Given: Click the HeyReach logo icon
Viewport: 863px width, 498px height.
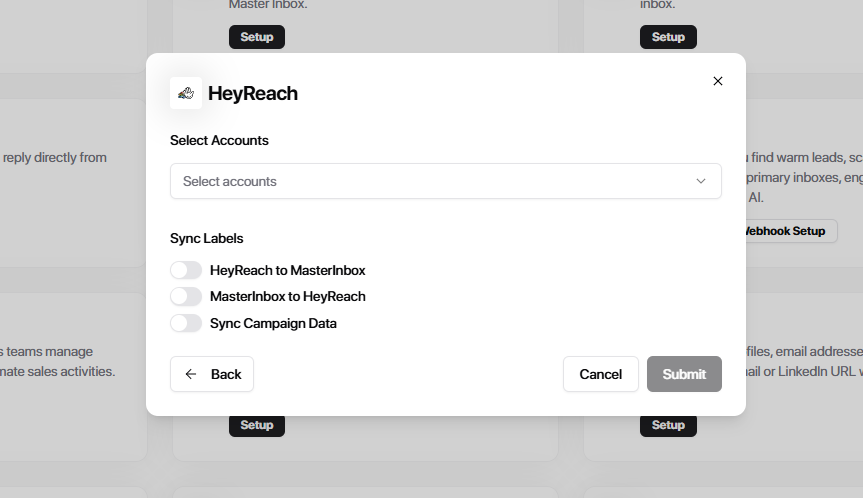Looking at the screenshot, I should point(185,93).
